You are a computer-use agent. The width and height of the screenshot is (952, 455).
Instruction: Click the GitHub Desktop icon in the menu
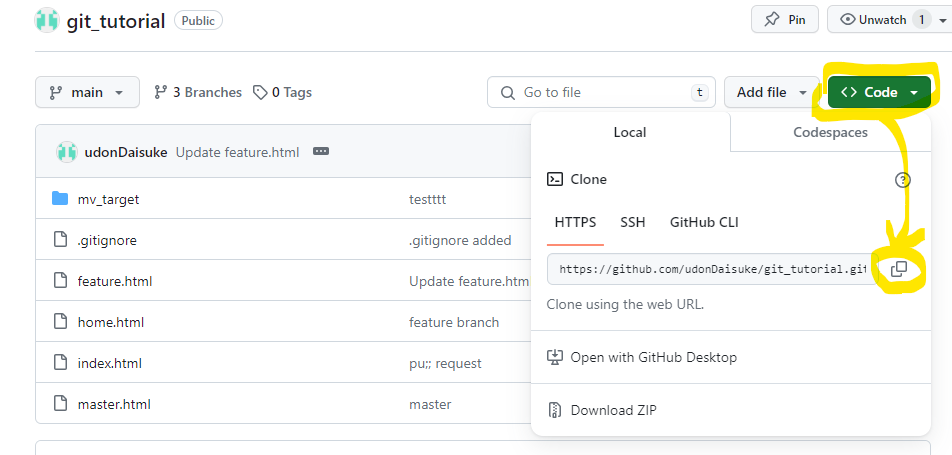pyautogui.click(x=555, y=357)
